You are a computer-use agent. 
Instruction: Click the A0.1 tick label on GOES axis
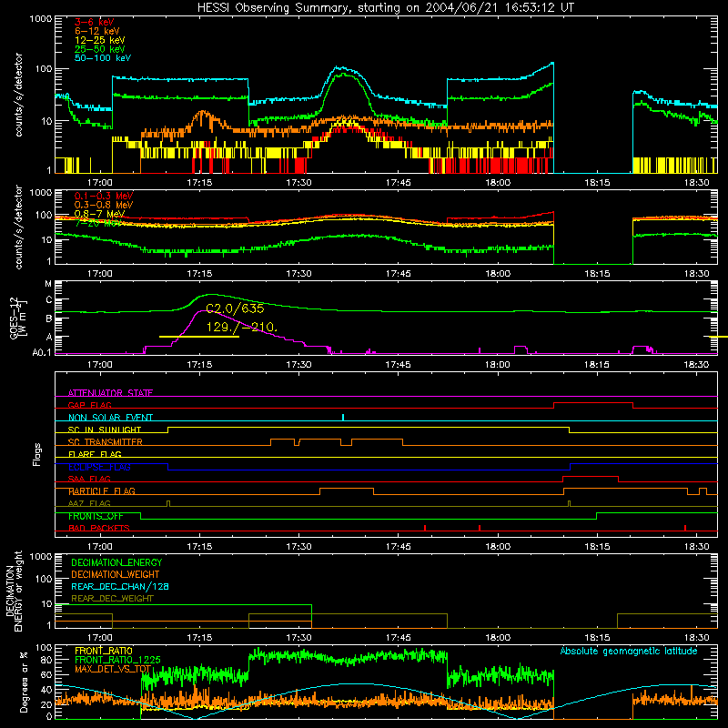click(x=42, y=352)
